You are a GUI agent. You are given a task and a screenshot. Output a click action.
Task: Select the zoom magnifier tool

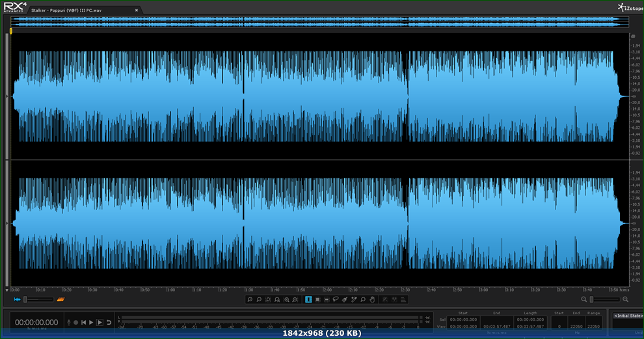click(x=363, y=299)
